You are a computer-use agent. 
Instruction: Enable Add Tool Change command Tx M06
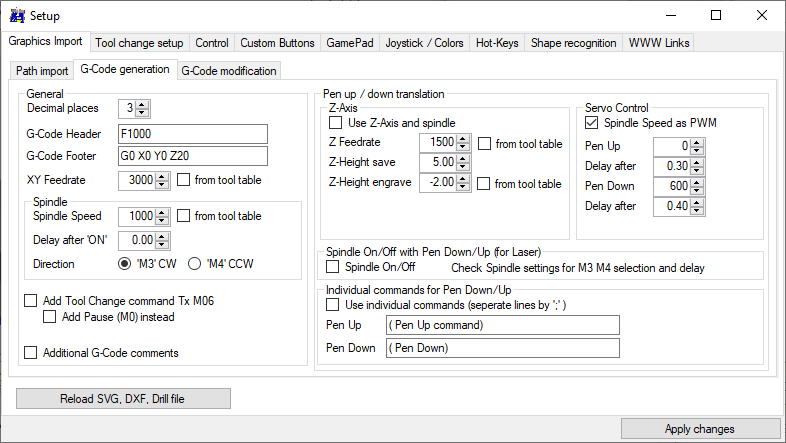31,300
